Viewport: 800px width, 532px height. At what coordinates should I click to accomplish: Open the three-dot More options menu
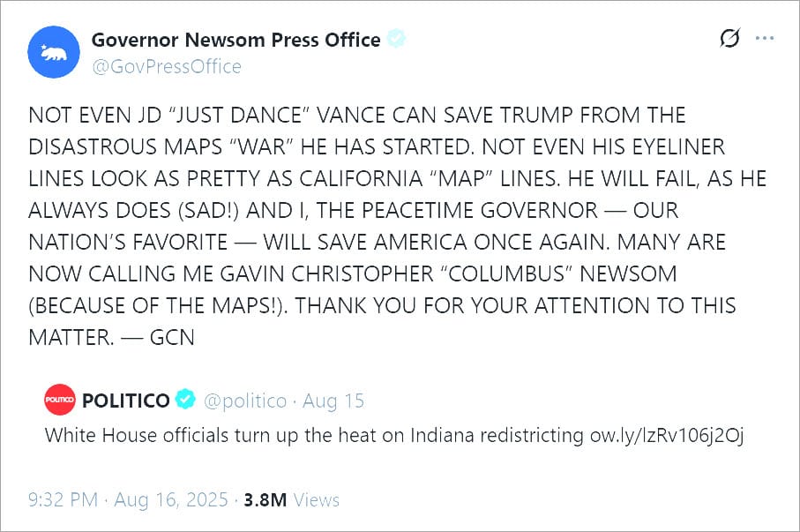click(x=765, y=39)
